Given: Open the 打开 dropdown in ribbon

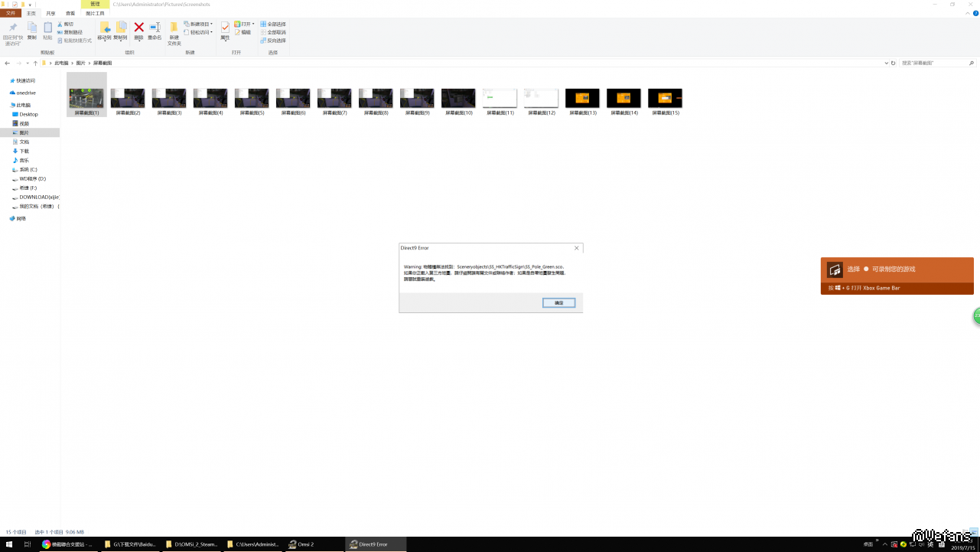Looking at the screenshot, I should 245,24.
